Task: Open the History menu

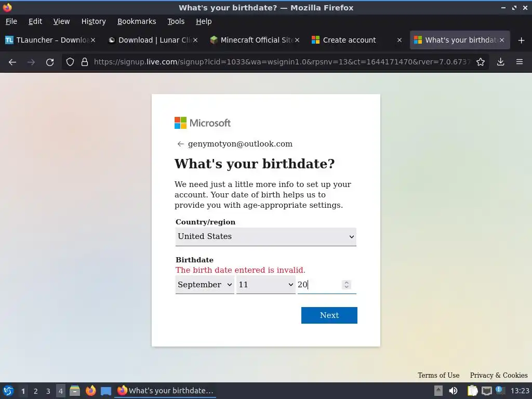Action: [94, 21]
